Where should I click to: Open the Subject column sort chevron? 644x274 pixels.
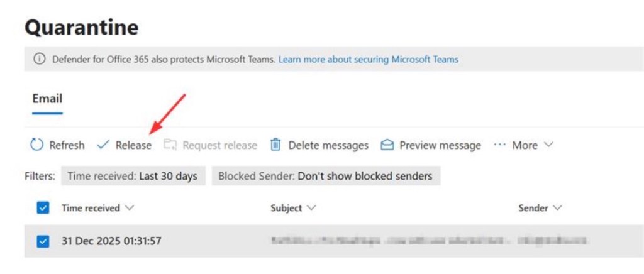[311, 208]
